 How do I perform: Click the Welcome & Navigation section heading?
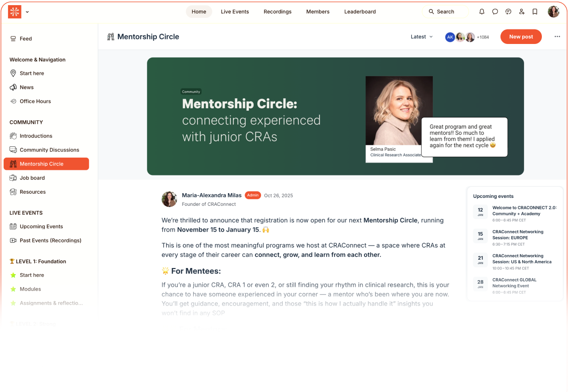37,60
